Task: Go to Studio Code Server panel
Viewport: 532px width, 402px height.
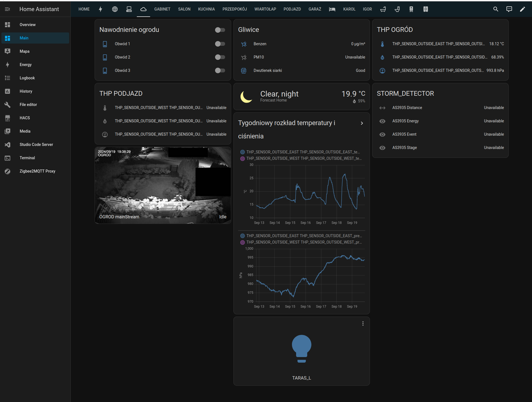Action: tap(36, 145)
